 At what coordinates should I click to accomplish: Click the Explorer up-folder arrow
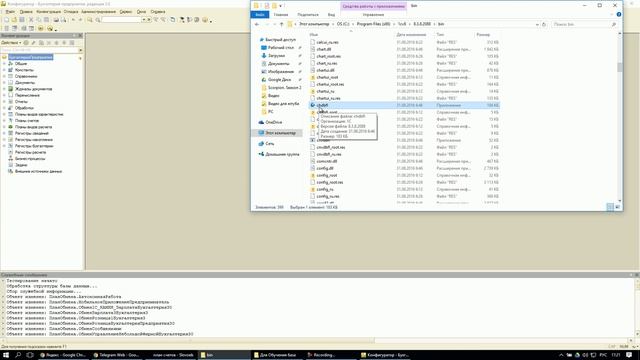coord(281,24)
